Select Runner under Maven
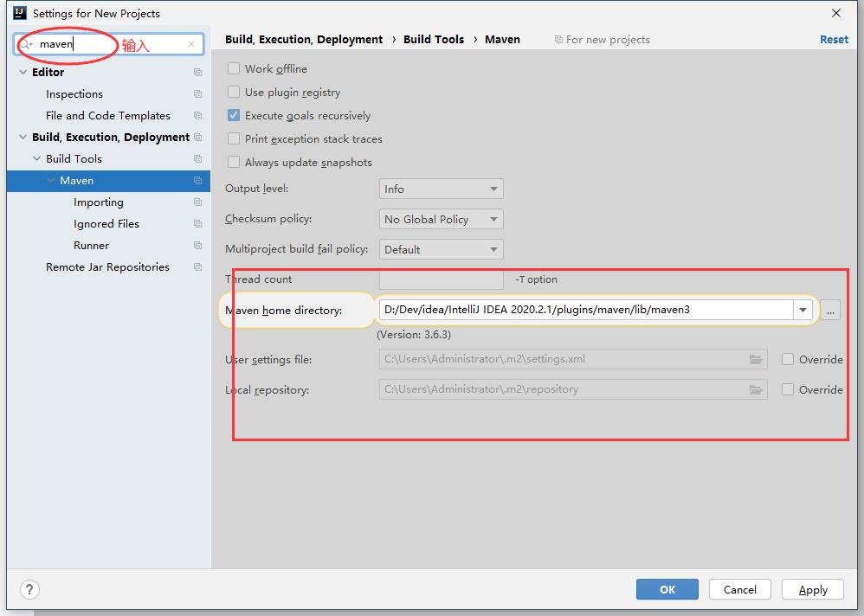Image resolution: width=864 pixels, height=616 pixels. [x=92, y=245]
